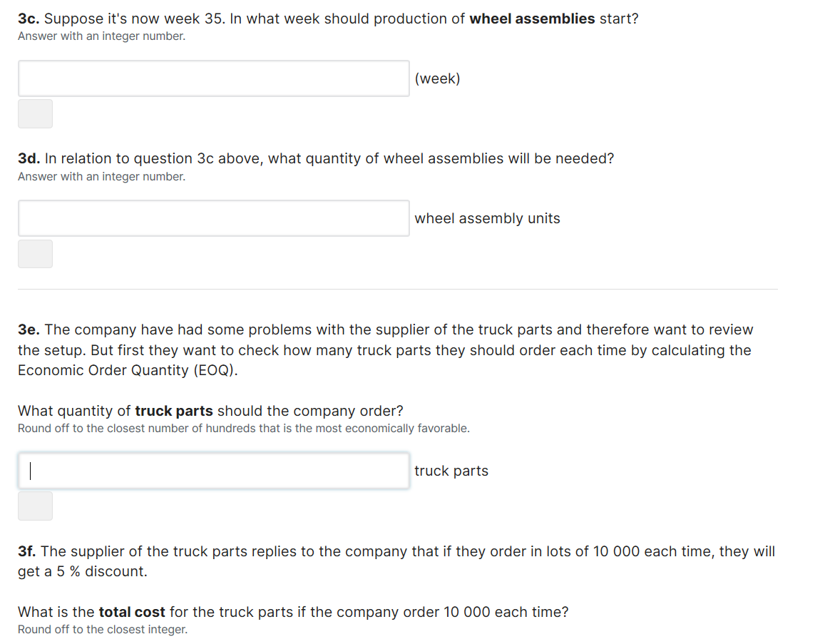Click the '3f.' question number label
The height and width of the screenshot is (644, 830).
pyautogui.click(x=27, y=551)
